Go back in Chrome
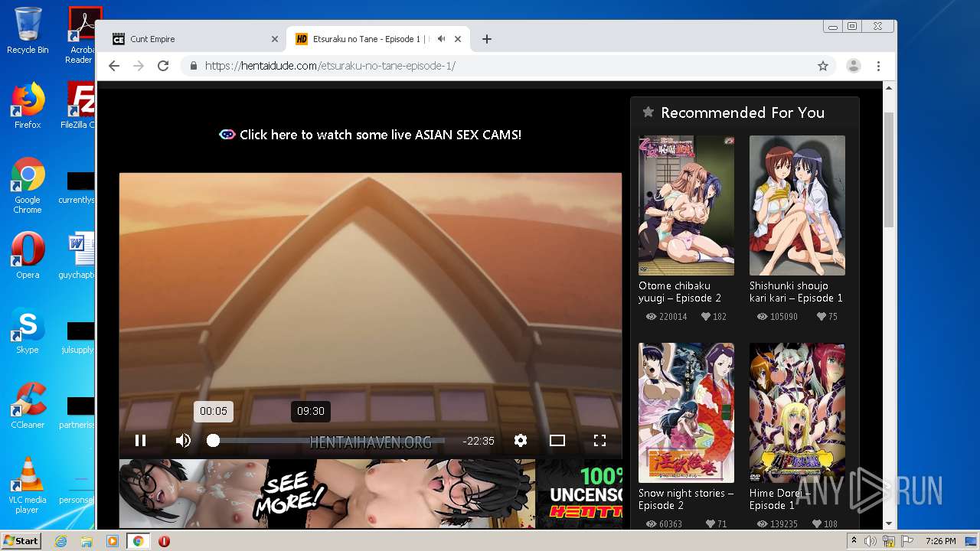 (x=114, y=66)
